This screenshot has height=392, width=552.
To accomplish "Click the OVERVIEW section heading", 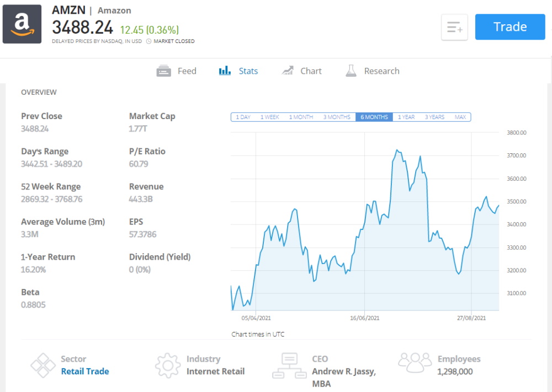I will (39, 92).
